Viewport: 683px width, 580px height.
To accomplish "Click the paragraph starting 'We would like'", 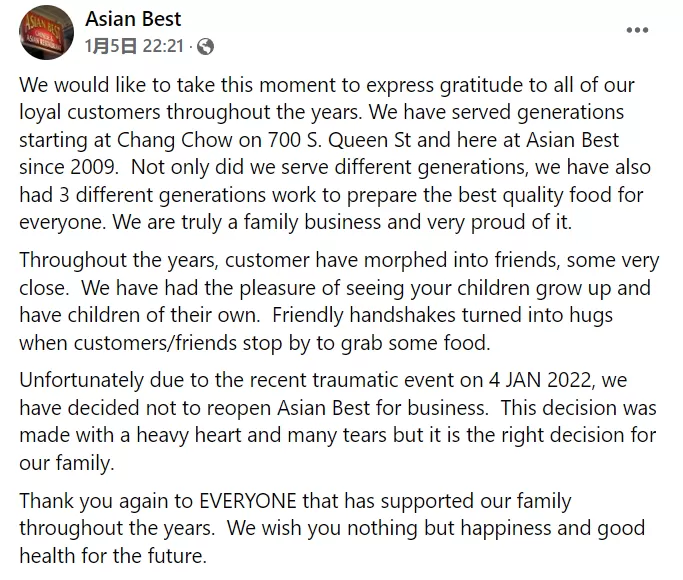I will 335,153.
